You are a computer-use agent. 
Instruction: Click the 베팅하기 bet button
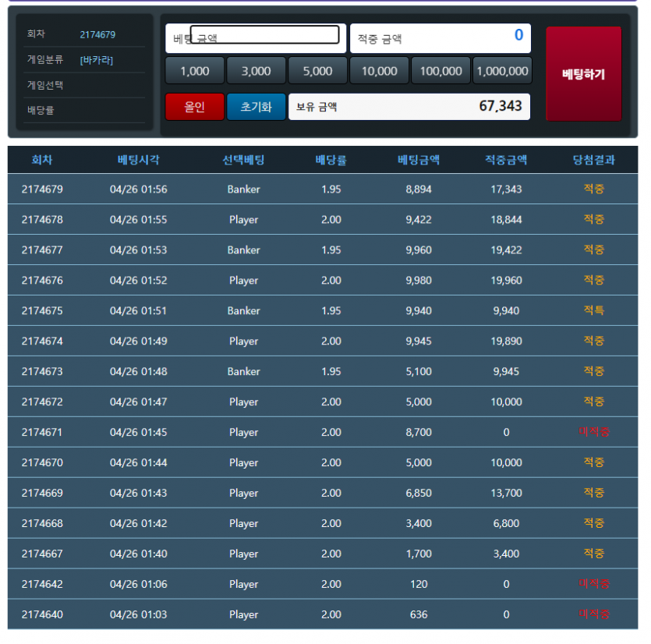pyautogui.click(x=583, y=74)
